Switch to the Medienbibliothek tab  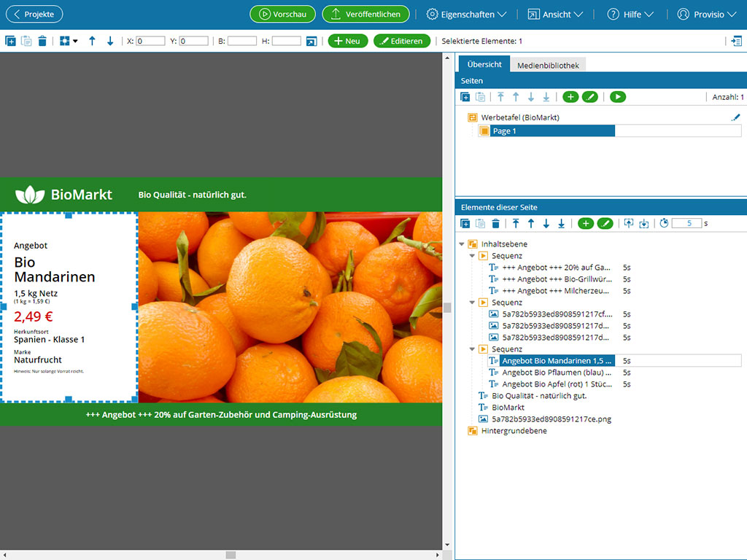pos(548,65)
